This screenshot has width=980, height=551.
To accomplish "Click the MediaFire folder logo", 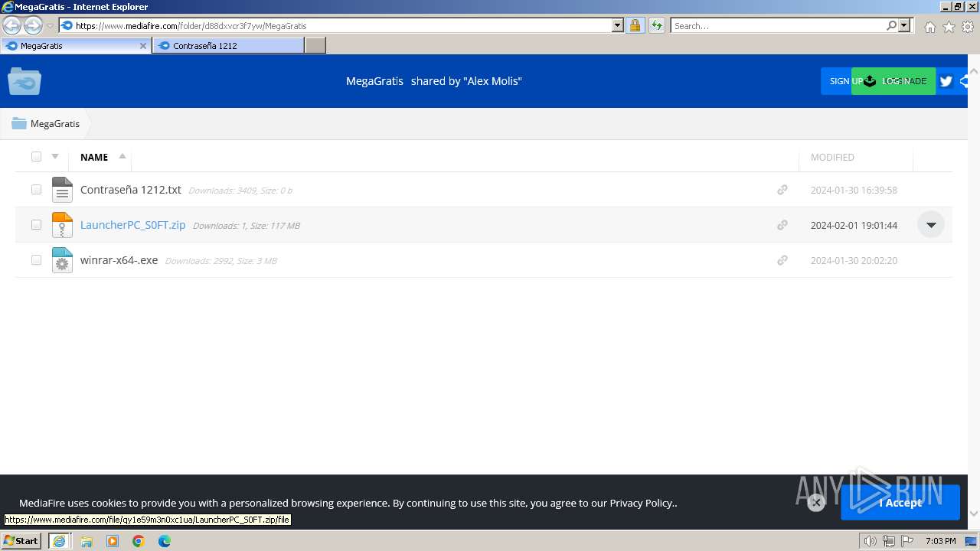I will 24,81.
